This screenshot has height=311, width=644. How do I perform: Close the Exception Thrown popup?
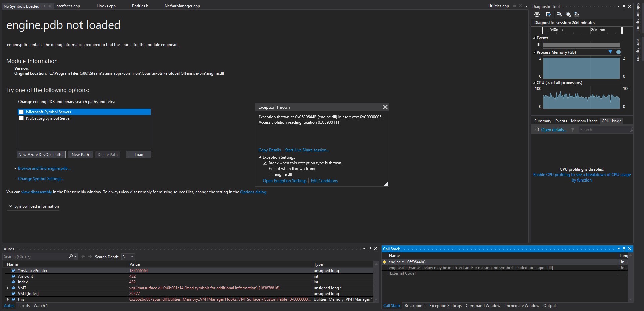(385, 107)
